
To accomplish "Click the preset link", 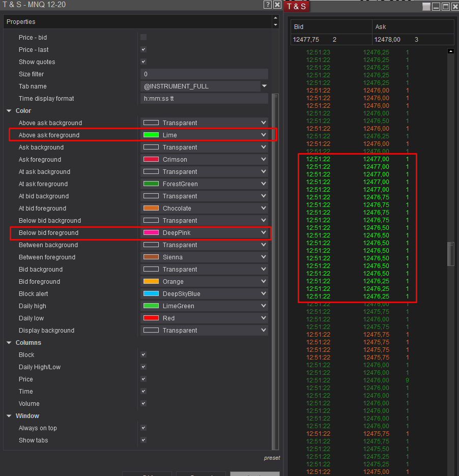I will click(272, 458).
